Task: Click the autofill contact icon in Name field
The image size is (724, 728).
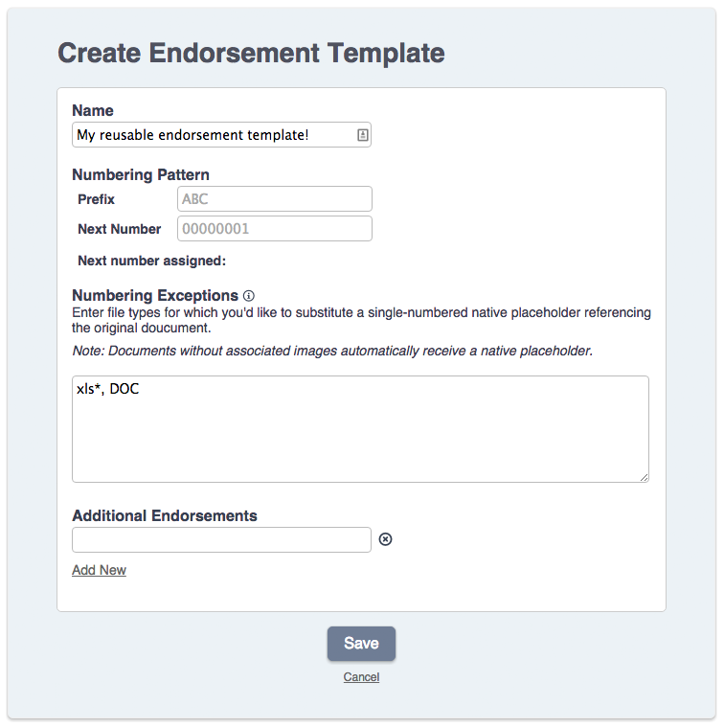Action: tap(362, 135)
